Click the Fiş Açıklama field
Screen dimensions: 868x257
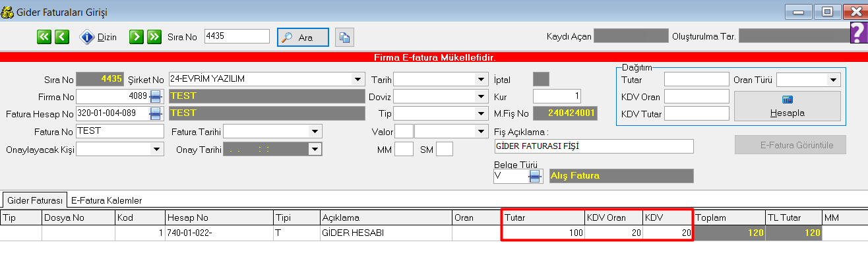coord(594,146)
